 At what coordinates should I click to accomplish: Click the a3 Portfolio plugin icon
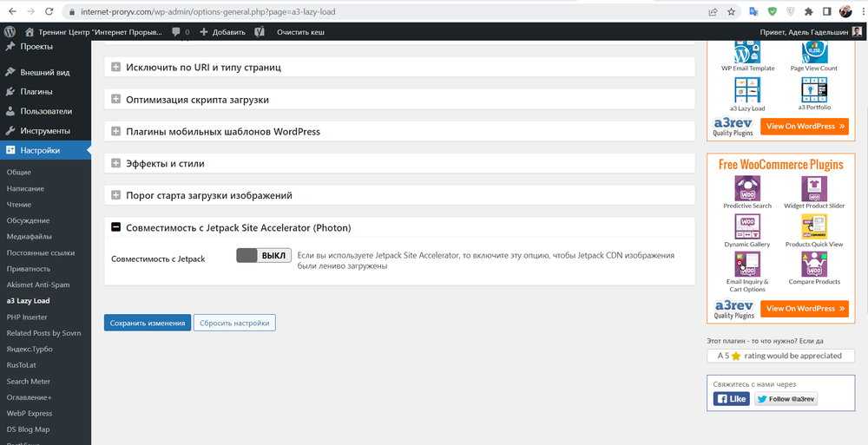813,89
